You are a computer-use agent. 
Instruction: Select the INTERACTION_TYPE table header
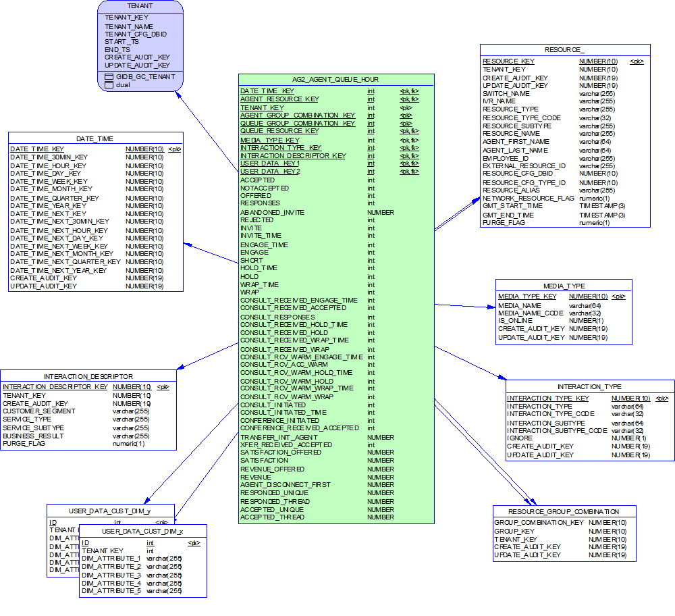coord(589,386)
